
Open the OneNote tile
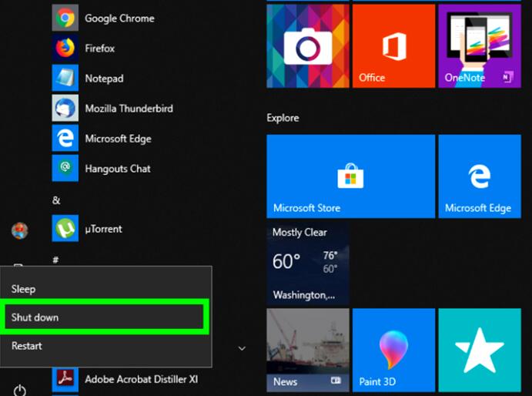pyautogui.click(x=480, y=46)
